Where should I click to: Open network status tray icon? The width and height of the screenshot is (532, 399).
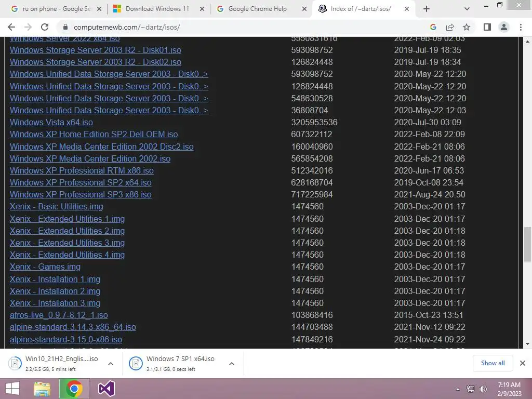[471, 389]
